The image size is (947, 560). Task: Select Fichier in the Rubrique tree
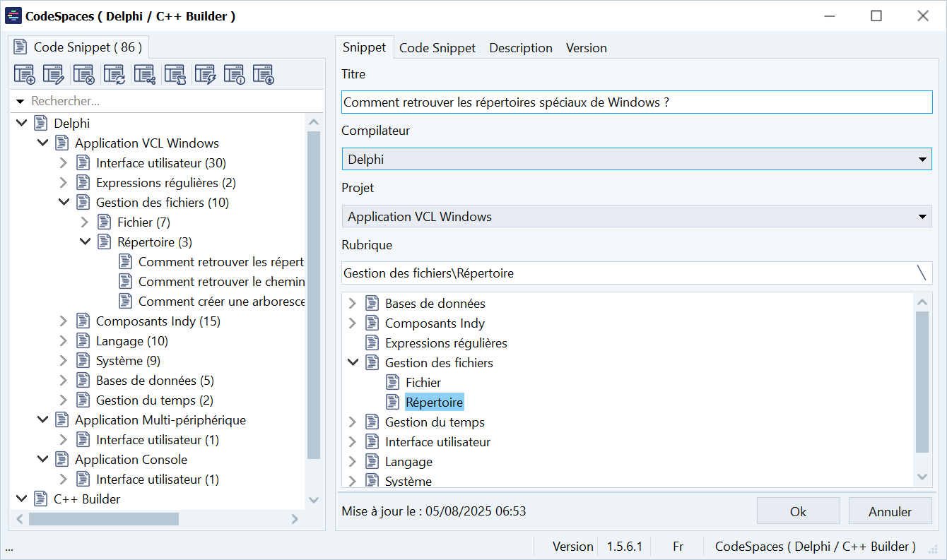(x=423, y=383)
